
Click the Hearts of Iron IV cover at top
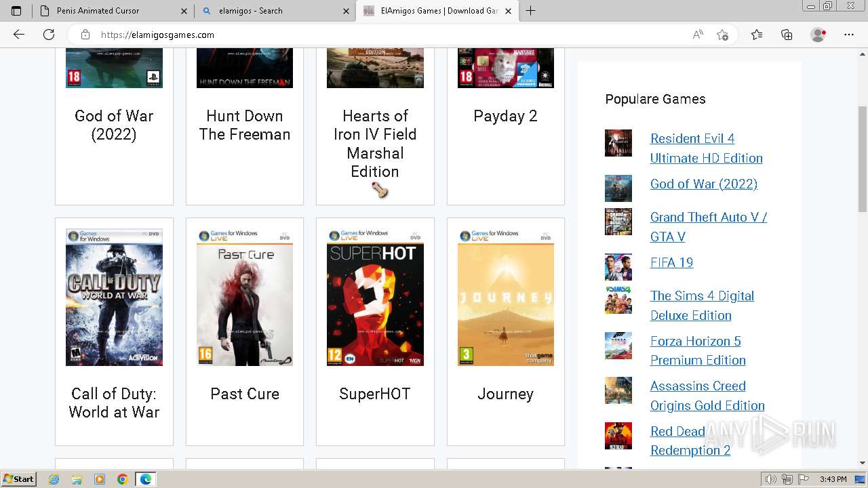[375, 68]
